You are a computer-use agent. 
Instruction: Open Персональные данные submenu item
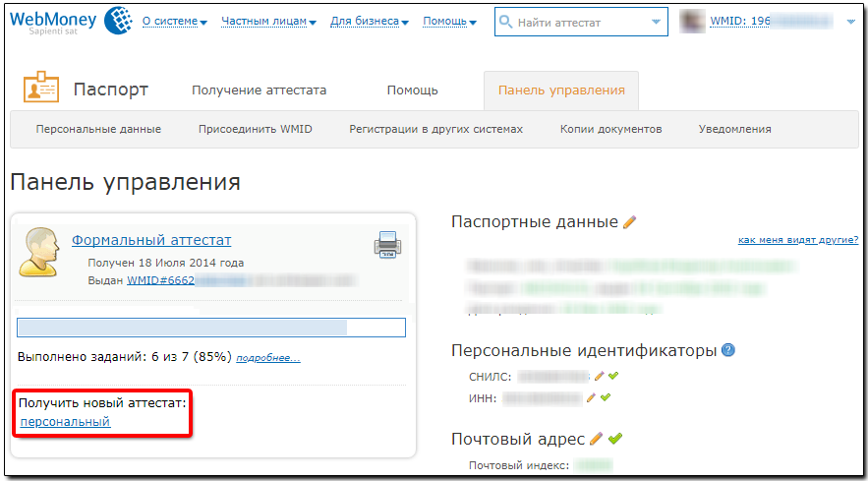pyautogui.click(x=98, y=129)
